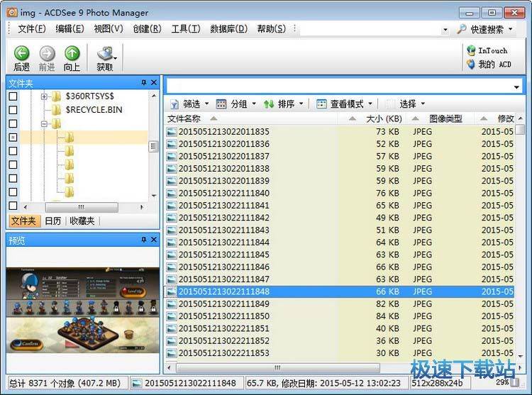Open the InTouch icon in toolbar
Viewport: 532px width, 395px height.
tap(471, 50)
